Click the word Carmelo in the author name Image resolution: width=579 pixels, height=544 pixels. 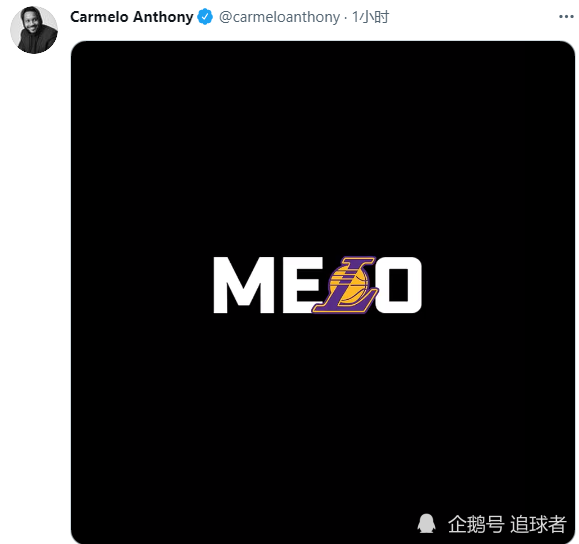99,17
